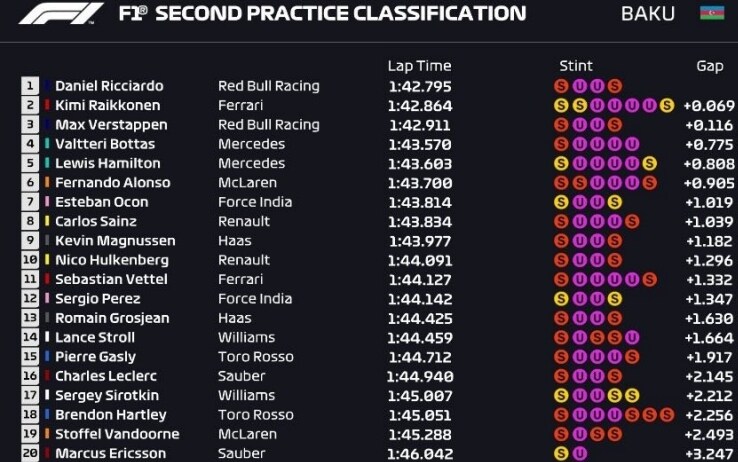Click Raikkonen's last yellow S stint icon
The width and height of the screenshot is (738, 462).
666,105
